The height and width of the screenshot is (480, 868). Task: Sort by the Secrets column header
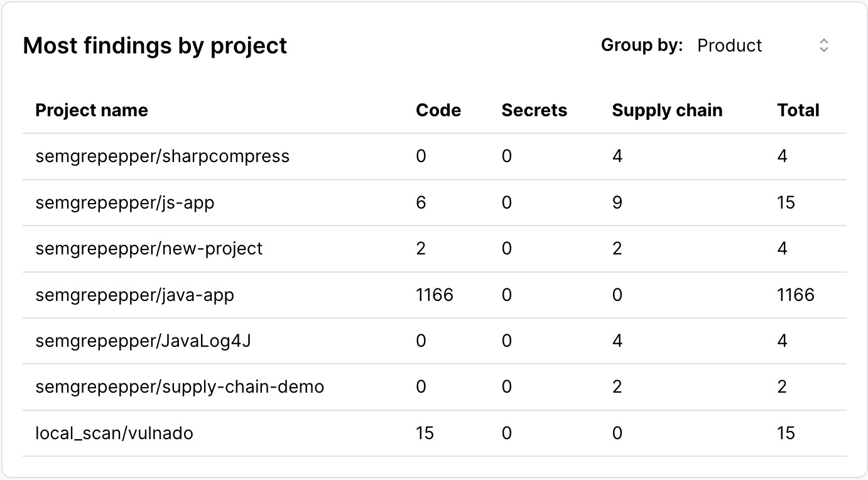[x=534, y=110]
